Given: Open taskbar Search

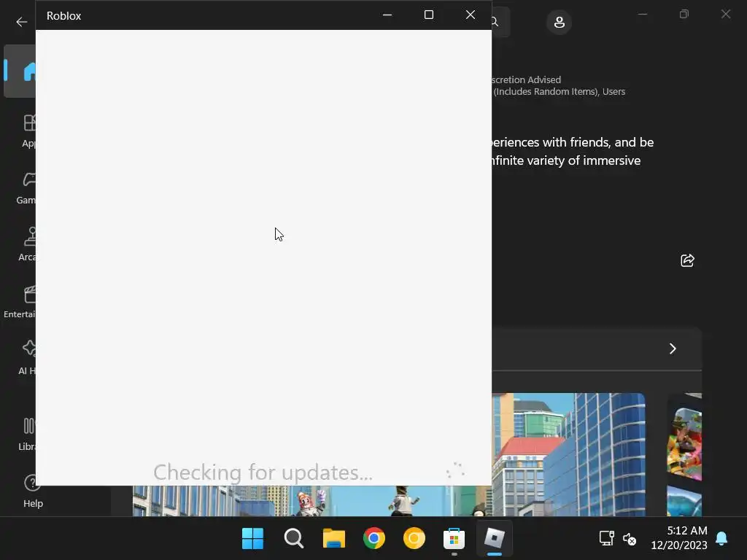Looking at the screenshot, I should coord(293,539).
